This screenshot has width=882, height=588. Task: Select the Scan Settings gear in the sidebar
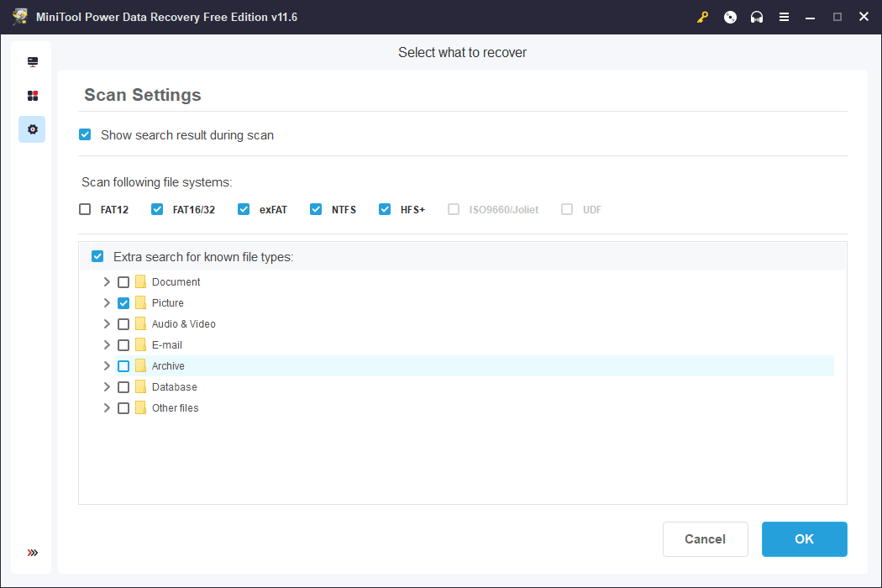(32, 129)
